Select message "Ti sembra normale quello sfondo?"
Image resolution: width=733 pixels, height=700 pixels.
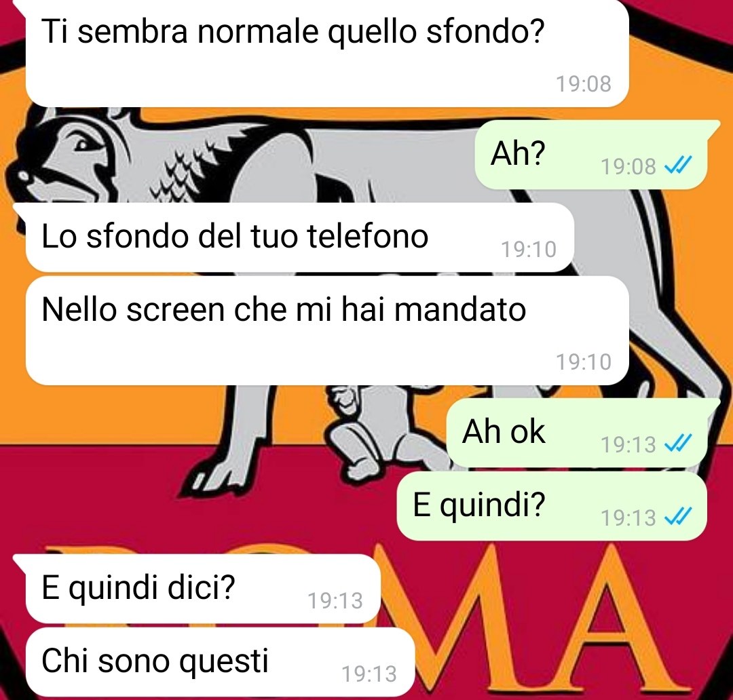[x=327, y=54]
